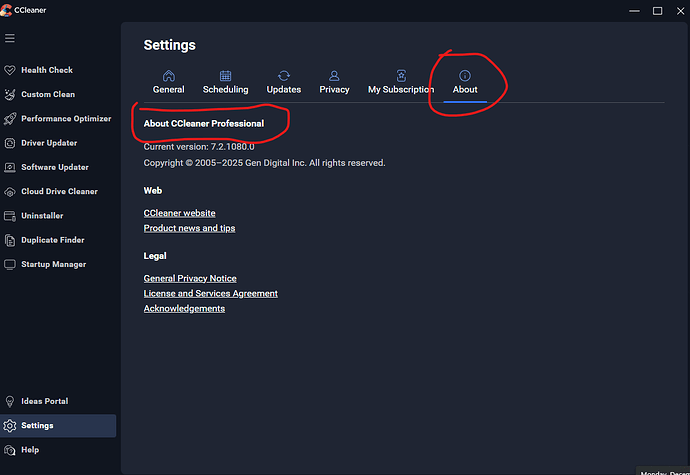Open Startup Manager
Viewport: 690px width, 475px height.
[x=53, y=265]
